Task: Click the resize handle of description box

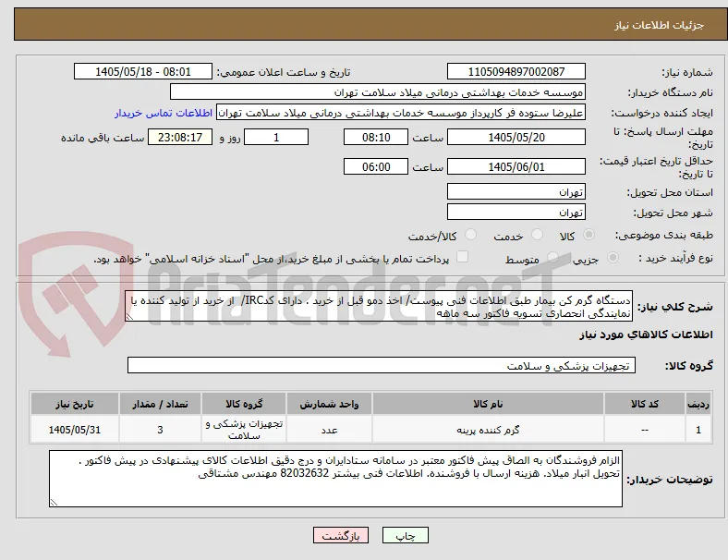Action: [129, 316]
